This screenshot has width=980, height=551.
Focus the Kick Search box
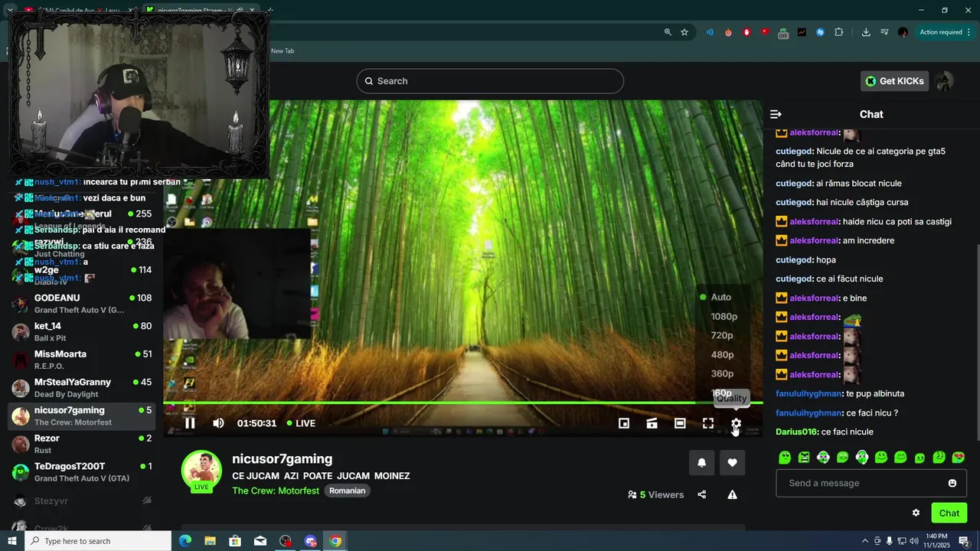[490, 81]
